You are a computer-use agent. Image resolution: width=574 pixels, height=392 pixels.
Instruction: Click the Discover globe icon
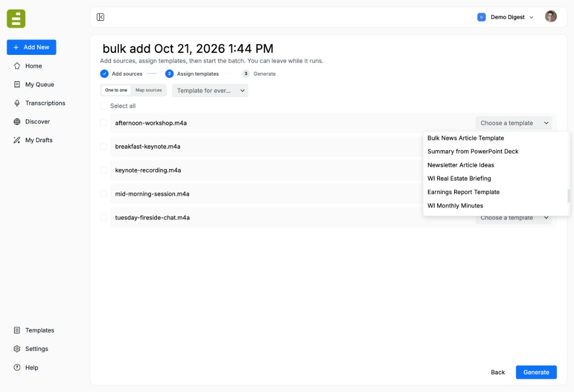click(17, 122)
